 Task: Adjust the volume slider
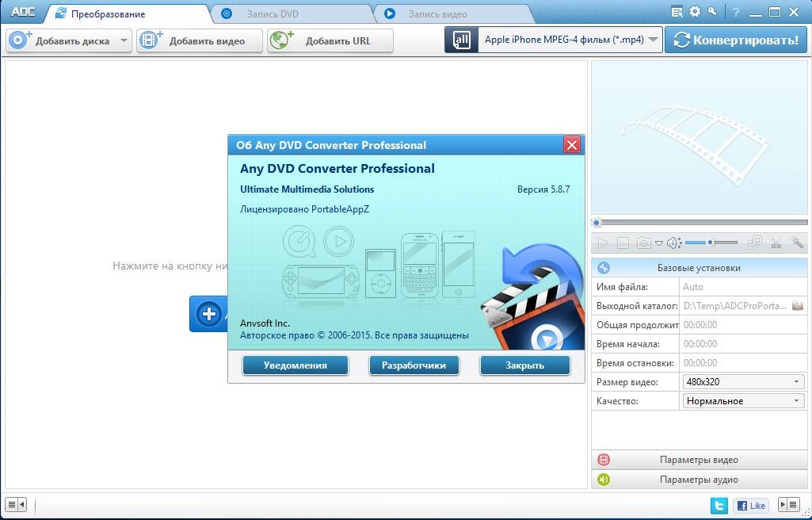[x=711, y=242]
